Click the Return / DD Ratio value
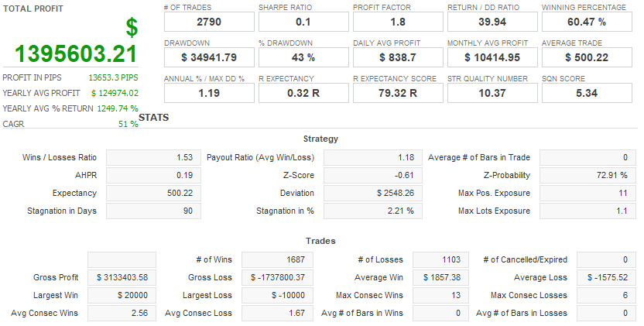Image resolution: width=644 pixels, height=326 pixels. [492, 21]
